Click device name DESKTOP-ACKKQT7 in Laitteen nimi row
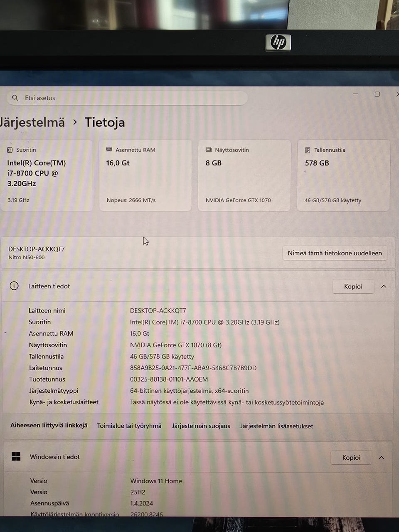This screenshot has height=532, width=399. coord(158,310)
